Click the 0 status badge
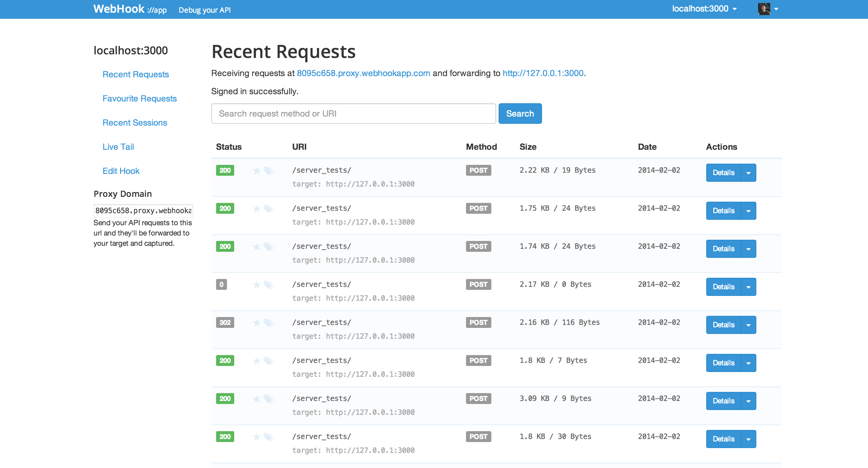This screenshot has width=868, height=468. [x=222, y=284]
